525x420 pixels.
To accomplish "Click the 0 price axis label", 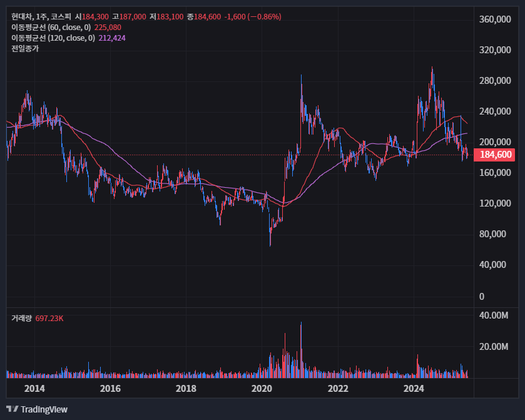I will [x=481, y=297].
